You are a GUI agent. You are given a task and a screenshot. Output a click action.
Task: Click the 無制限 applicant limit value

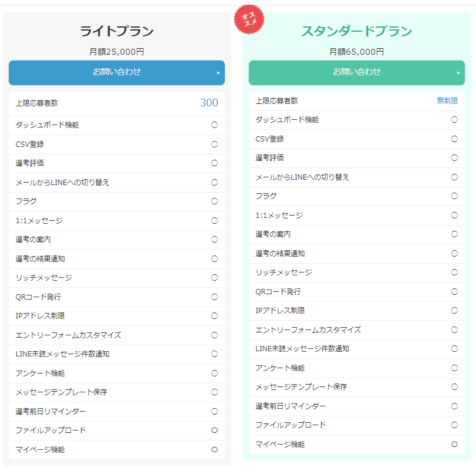coord(447,101)
